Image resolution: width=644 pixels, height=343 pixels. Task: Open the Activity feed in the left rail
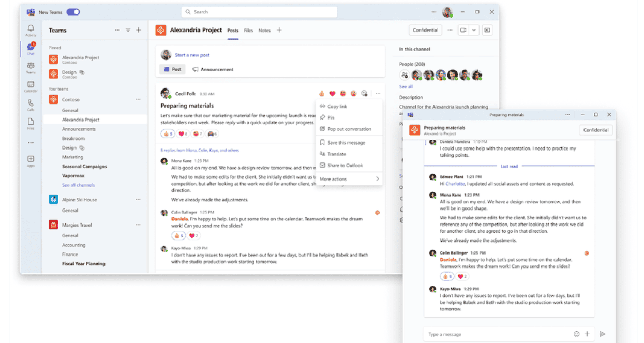pyautogui.click(x=31, y=30)
